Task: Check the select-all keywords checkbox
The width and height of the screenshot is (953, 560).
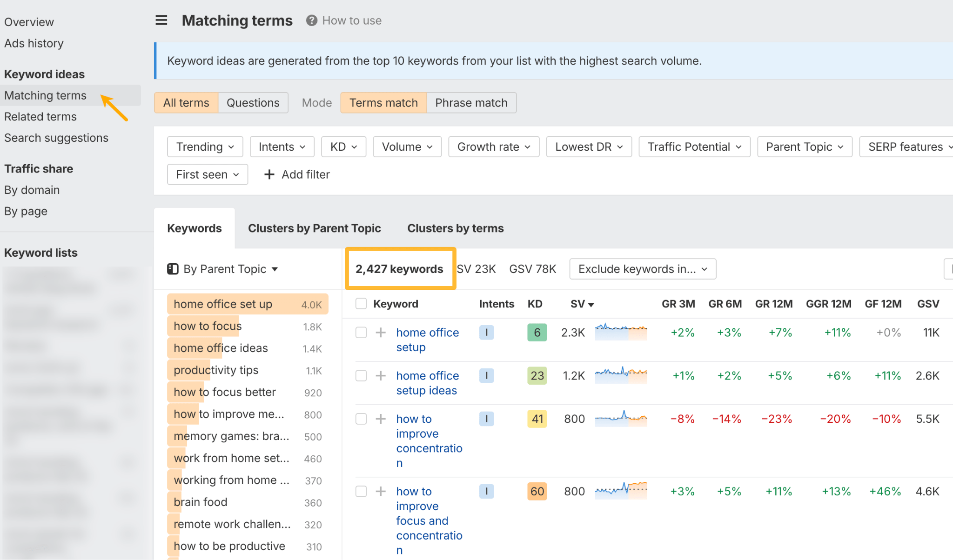Action: coord(361,303)
